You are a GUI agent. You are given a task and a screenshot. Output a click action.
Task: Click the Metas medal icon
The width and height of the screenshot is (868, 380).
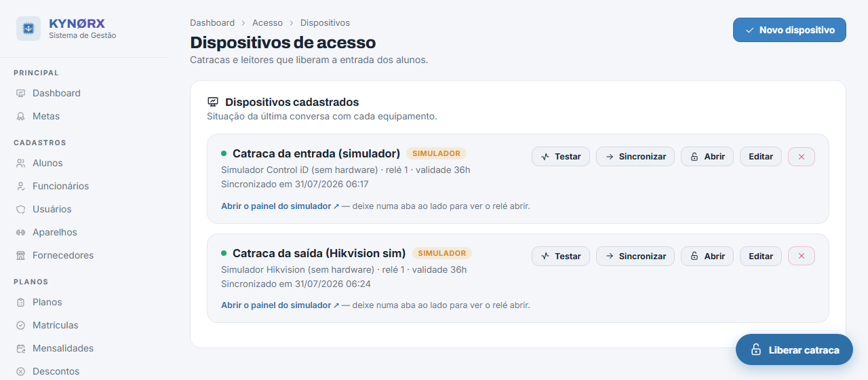(20, 116)
